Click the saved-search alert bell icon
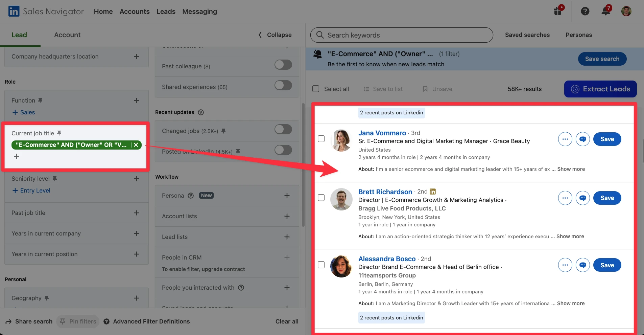 (317, 54)
